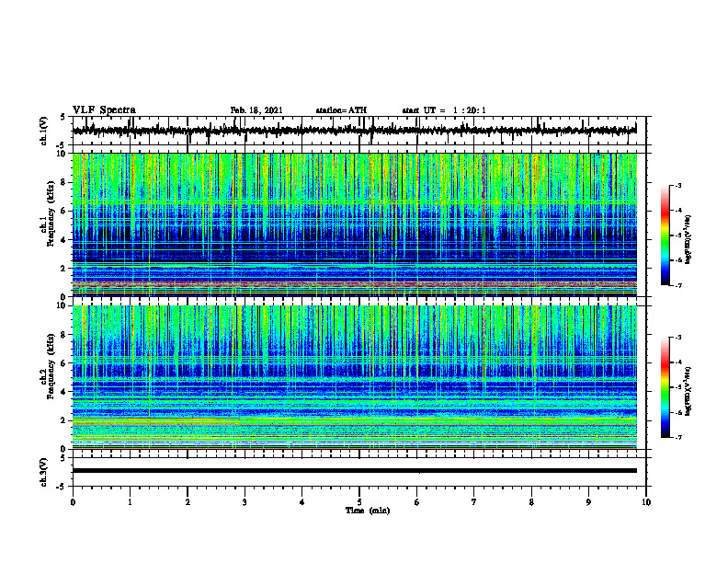The height and width of the screenshot is (563, 728).
Task: Click inside the ch.1 spectrogram panel
Action: [x=354, y=224]
